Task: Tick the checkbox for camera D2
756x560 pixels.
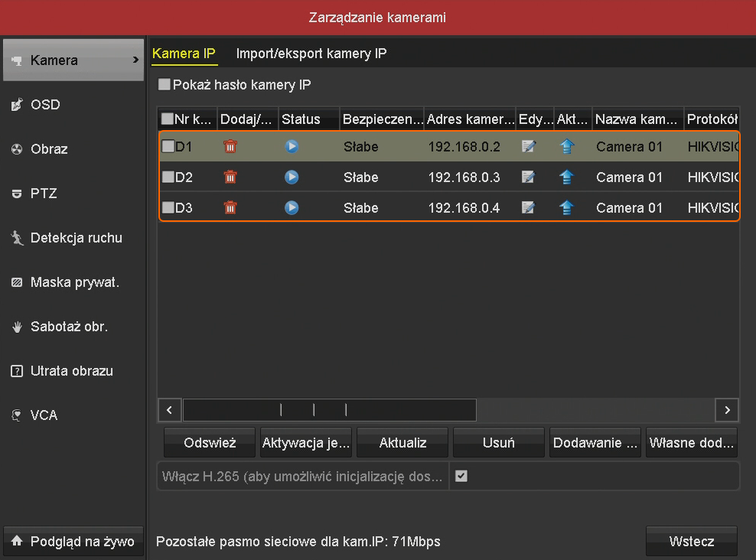Action: tap(168, 177)
